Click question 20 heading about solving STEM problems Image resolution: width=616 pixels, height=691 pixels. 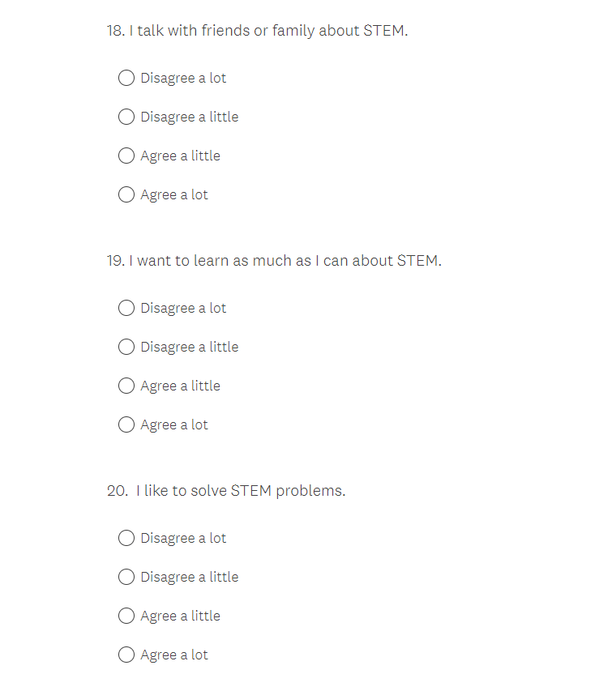click(x=226, y=491)
